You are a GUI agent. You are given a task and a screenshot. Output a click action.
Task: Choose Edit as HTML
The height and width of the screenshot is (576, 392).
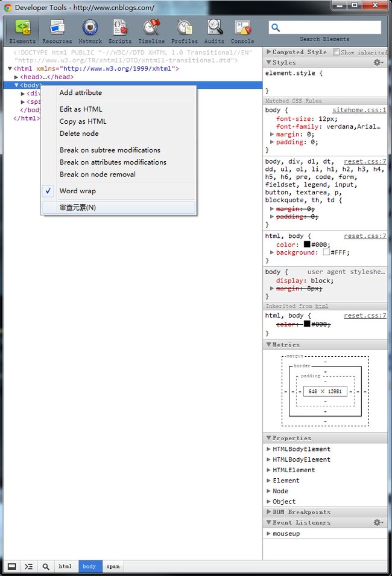coord(119,109)
